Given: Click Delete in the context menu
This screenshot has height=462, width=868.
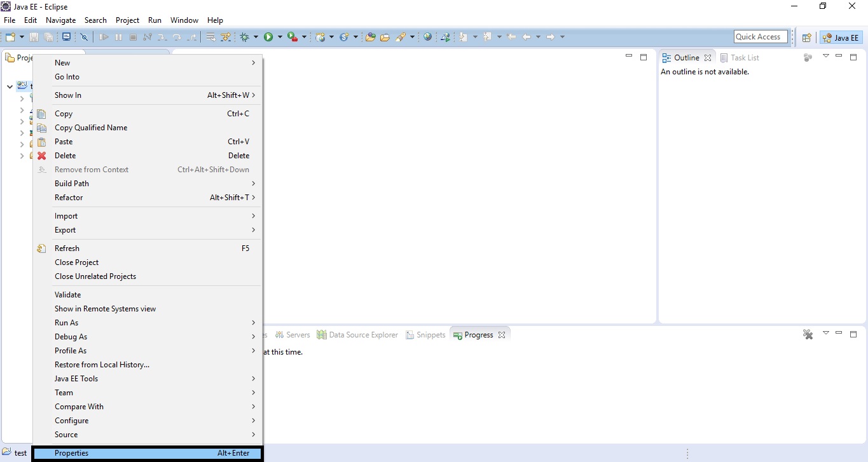Looking at the screenshot, I should click(148, 156).
